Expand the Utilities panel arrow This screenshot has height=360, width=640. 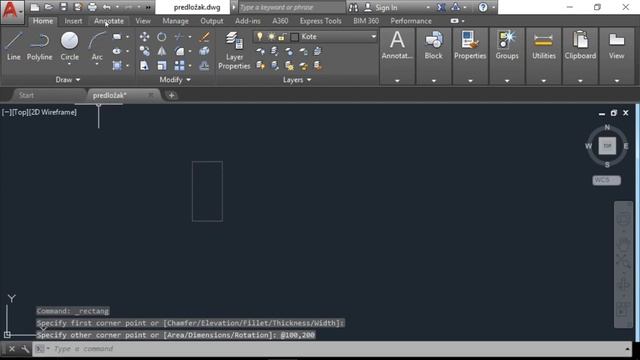(x=543, y=81)
